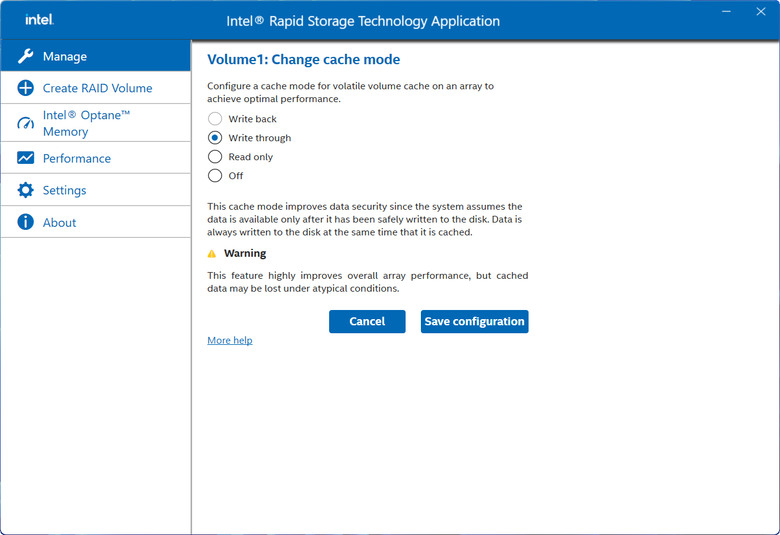Click the Optane Memory gauge icon
This screenshot has width=780, height=535.
click(25, 123)
